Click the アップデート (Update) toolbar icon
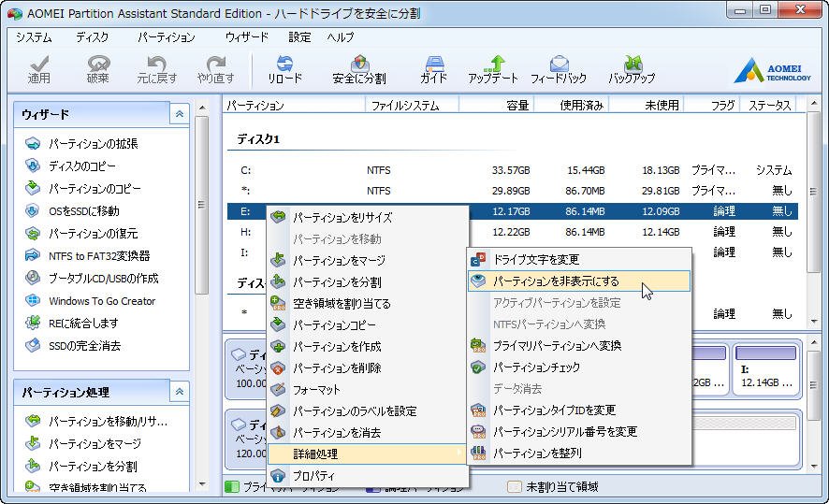The width and height of the screenshot is (829, 504). coord(493,70)
